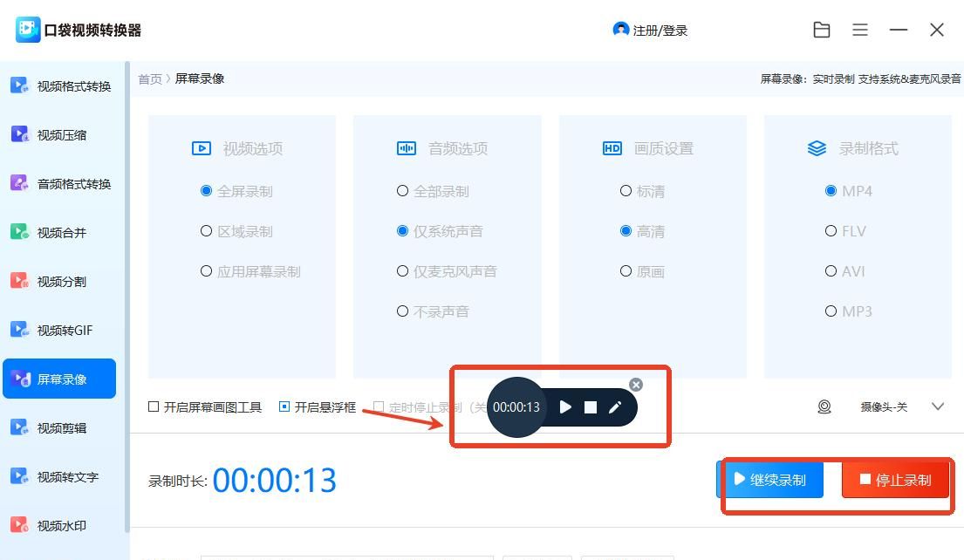Image resolution: width=964 pixels, height=560 pixels.
Task: Select the 视频格式转换 sidebar icon
Action: [19, 85]
